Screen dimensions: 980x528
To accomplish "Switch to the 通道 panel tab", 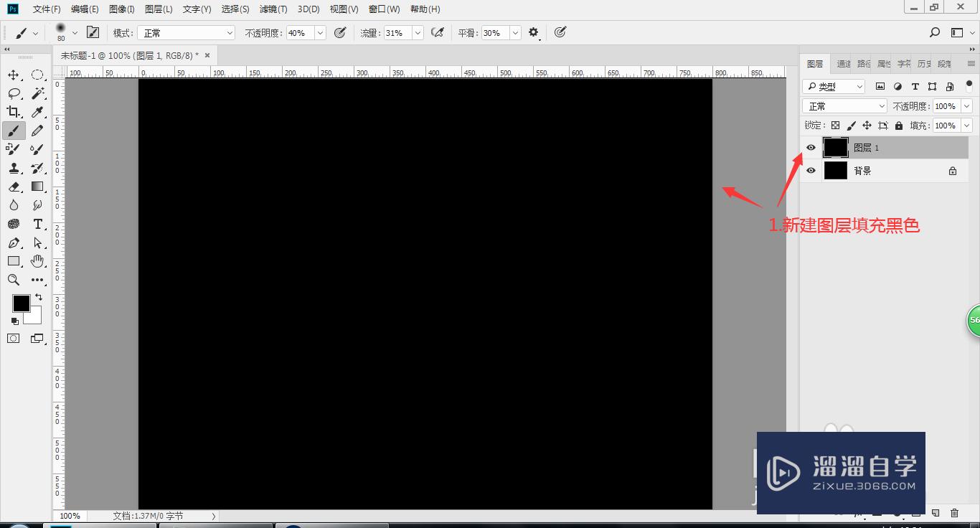I will pos(844,64).
